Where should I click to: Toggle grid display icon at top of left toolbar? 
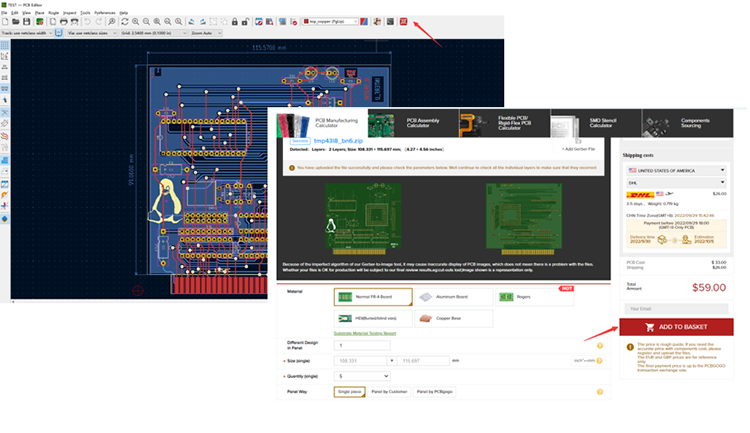coord(4,45)
